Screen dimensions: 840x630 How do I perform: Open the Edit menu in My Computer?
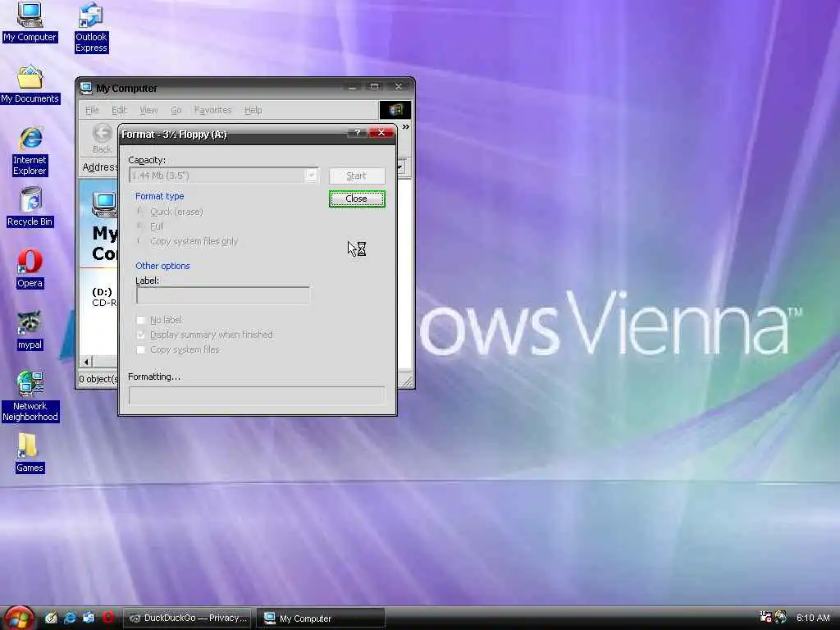[119, 110]
